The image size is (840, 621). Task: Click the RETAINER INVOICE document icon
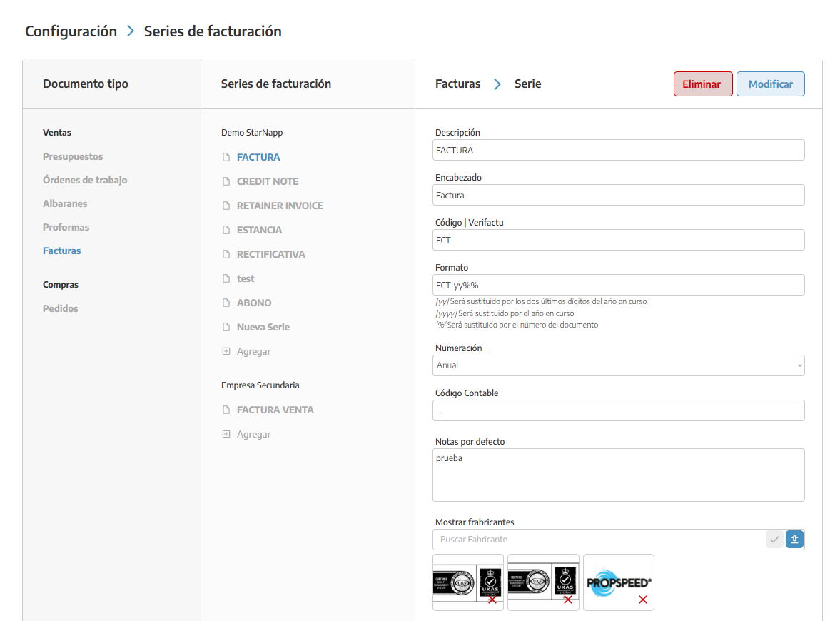(x=226, y=206)
